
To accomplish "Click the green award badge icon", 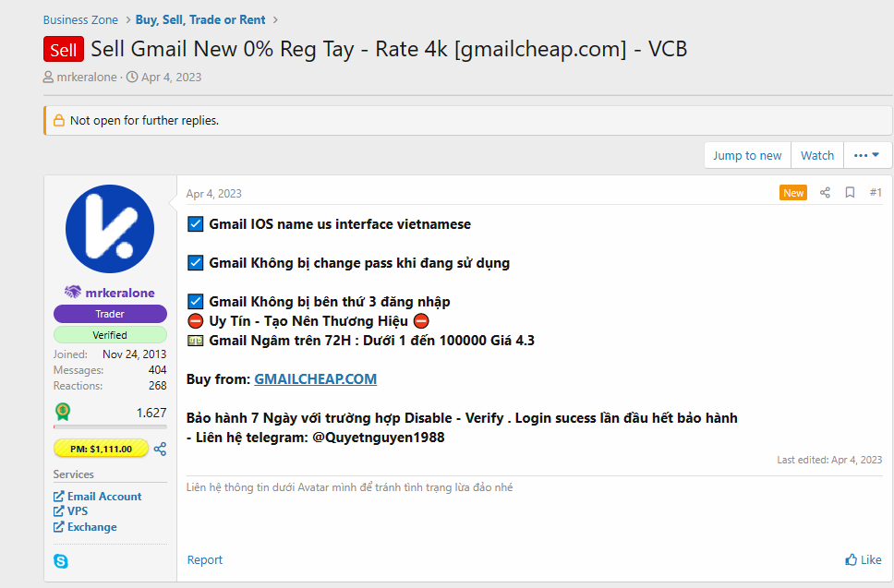I will point(63,412).
